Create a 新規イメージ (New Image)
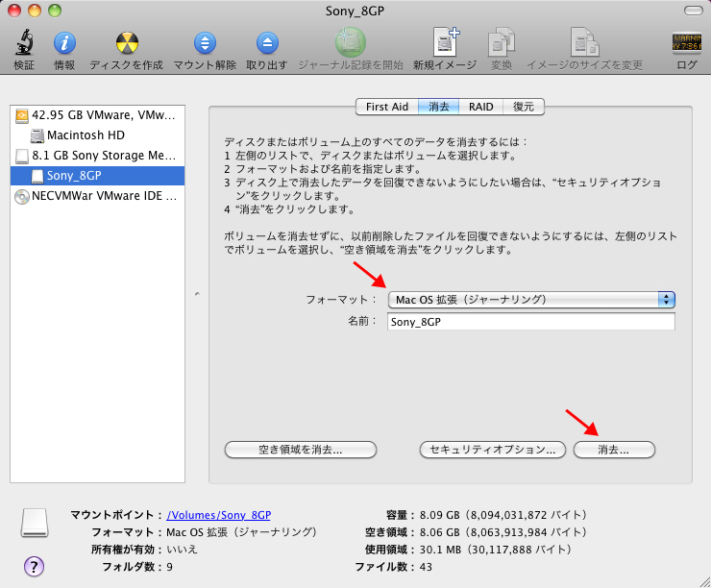 coord(445,42)
